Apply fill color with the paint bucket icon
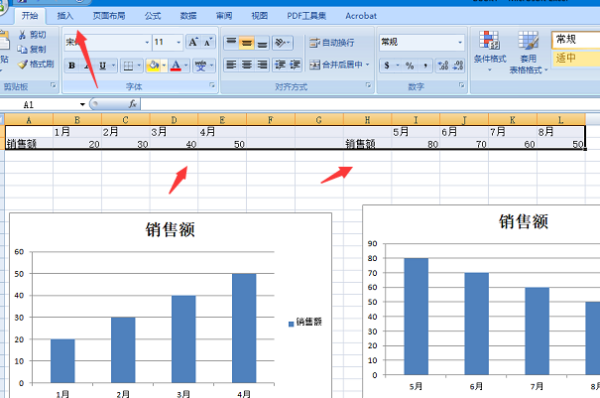Screen dimensions: 600x398 [x=154, y=66]
